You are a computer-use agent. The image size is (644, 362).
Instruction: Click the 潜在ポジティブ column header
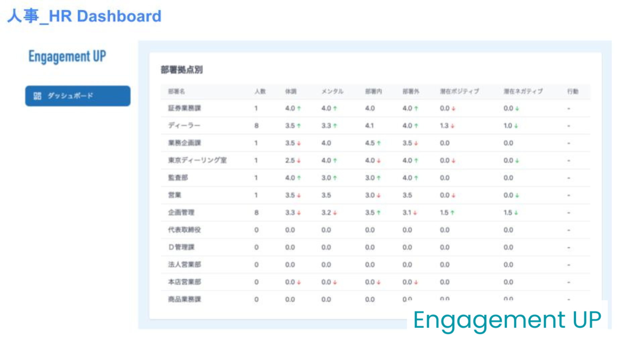[x=459, y=92]
